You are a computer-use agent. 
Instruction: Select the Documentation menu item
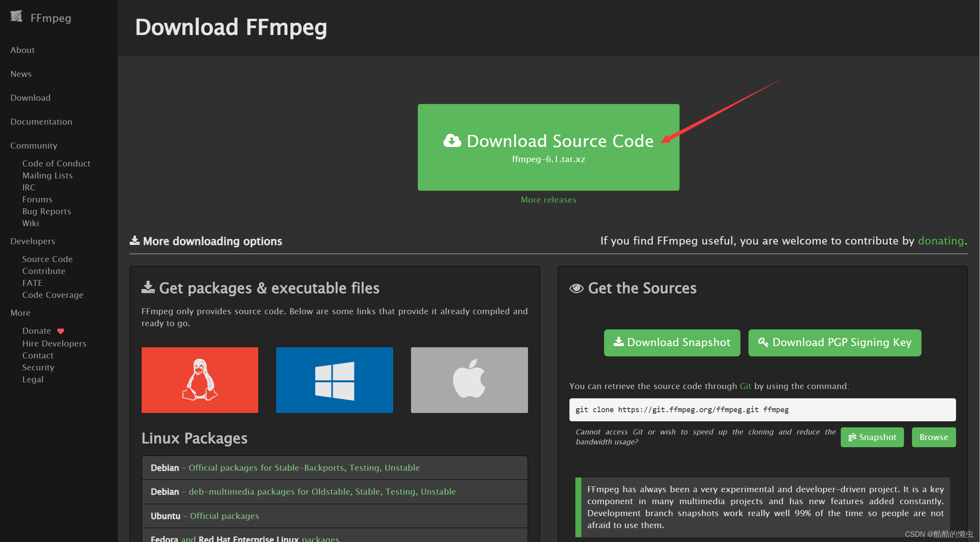tap(41, 121)
